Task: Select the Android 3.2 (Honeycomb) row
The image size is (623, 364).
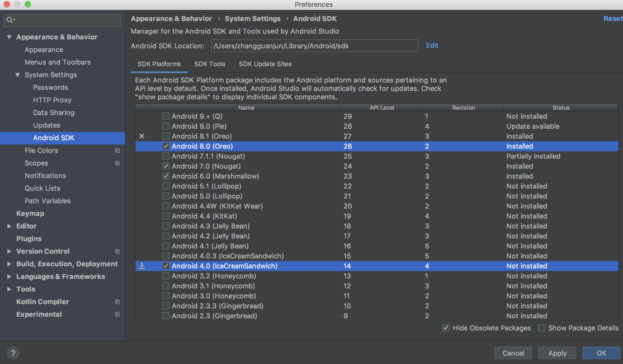Action: pyautogui.click(x=377, y=276)
